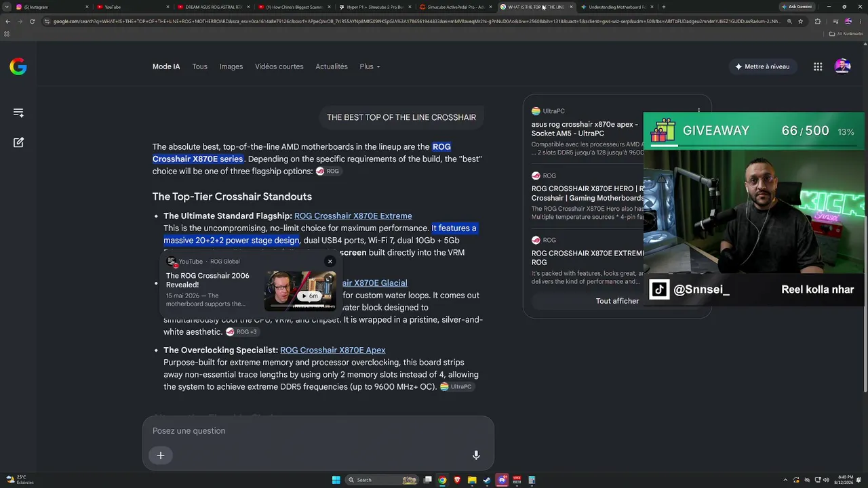Open the ROG CROSSHAIR X870E HERO result
Image resolution: width=868 pixels, height=488 pixels.
pyautogui.click(x=587, y=193)
